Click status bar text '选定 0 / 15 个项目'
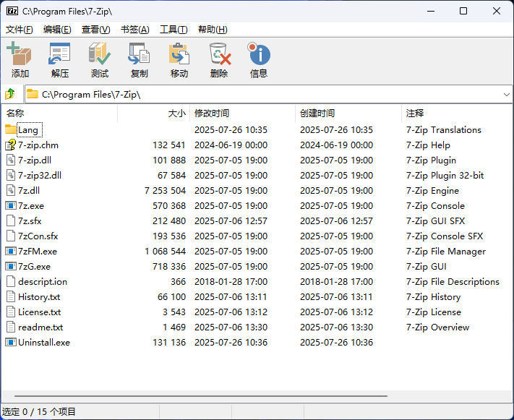This screenshot has height=420, width=514. point(39,411)
